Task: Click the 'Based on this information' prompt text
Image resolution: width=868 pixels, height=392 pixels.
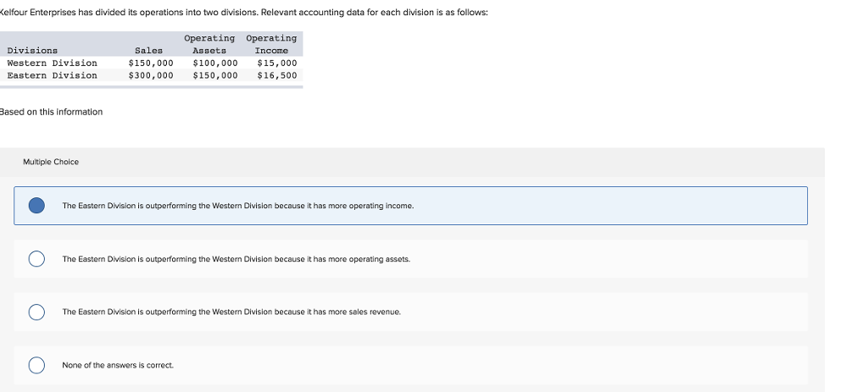Action: [x=51, y=112]
